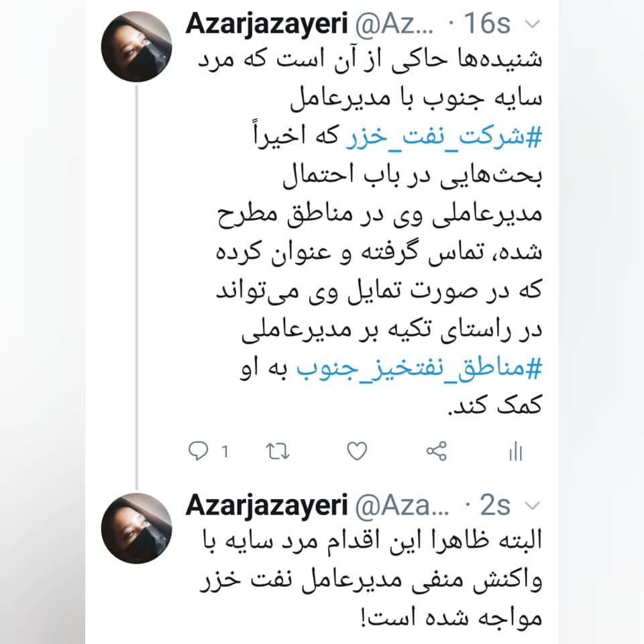
Task: Click Azarjazayeri name on first tweet
Action: click(x=267, y=24)
